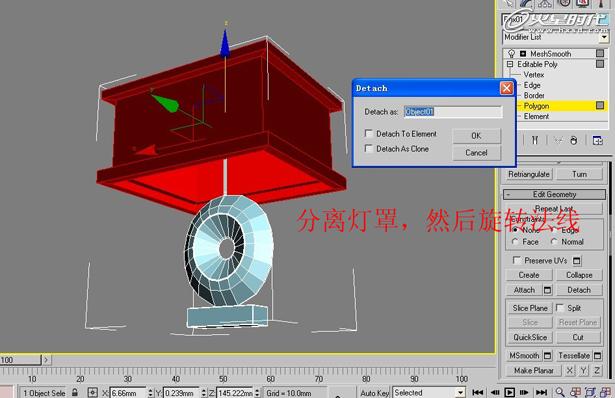Toggle the MeshSmooth modifier lightbulb
Viewport: 615px width, 398px height.
click(x=511, y=53)
